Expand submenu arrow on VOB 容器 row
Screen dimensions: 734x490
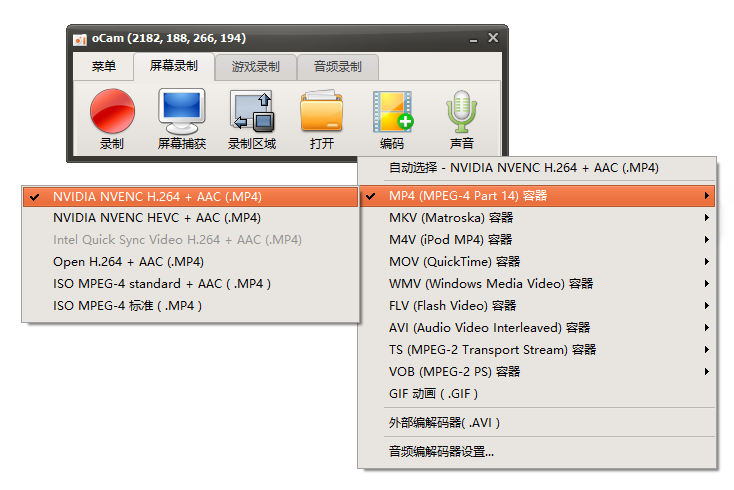click(706, 372)
